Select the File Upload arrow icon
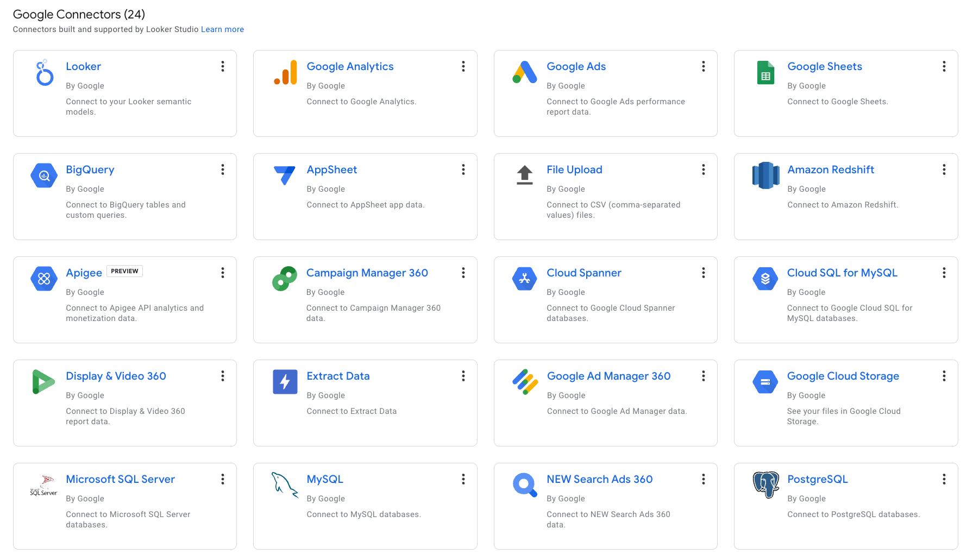Screen dimensions: 973x560 (x=524, y=175)
